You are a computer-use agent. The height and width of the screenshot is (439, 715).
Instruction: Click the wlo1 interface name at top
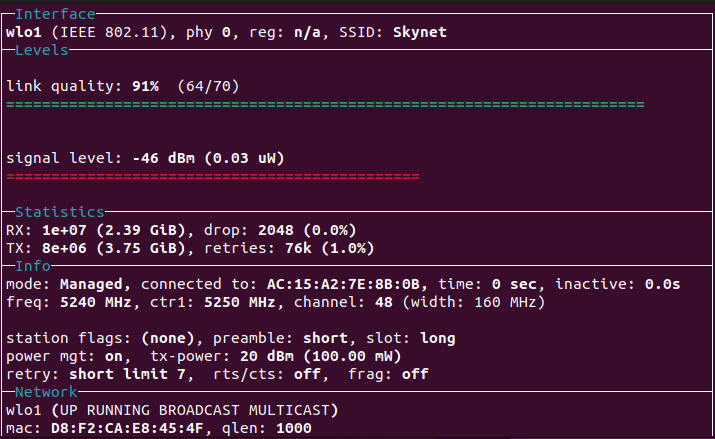(23, 32)
